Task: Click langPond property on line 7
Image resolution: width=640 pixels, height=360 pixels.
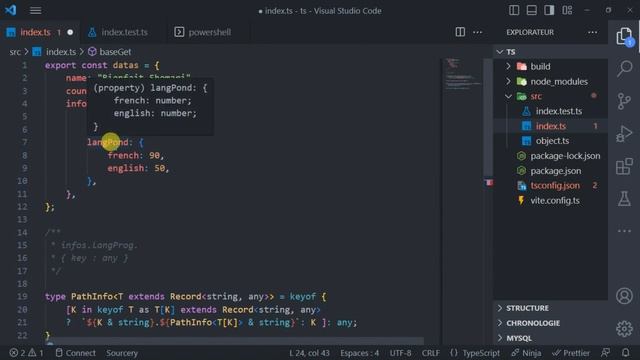Action: (107, 142)
